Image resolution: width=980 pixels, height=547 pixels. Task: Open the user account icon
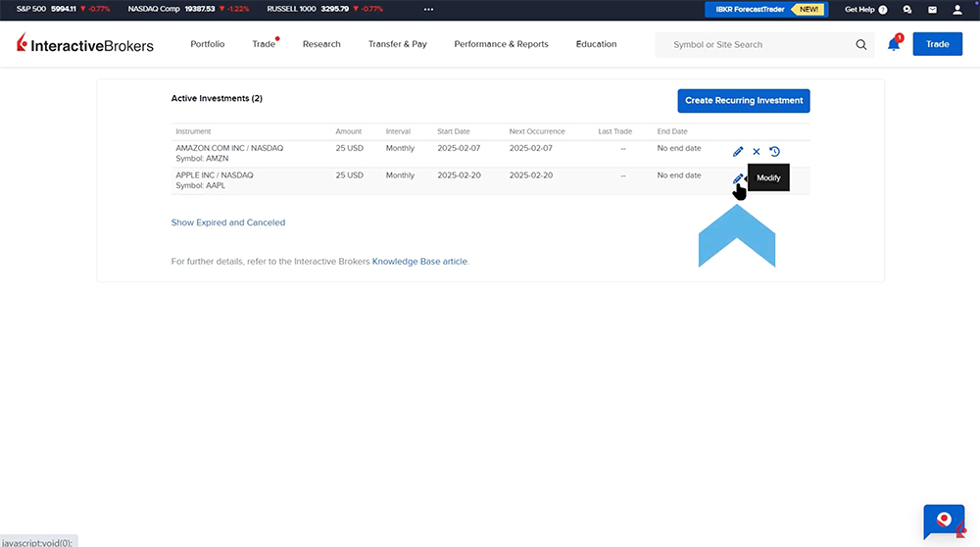click(x=956, y=10)
